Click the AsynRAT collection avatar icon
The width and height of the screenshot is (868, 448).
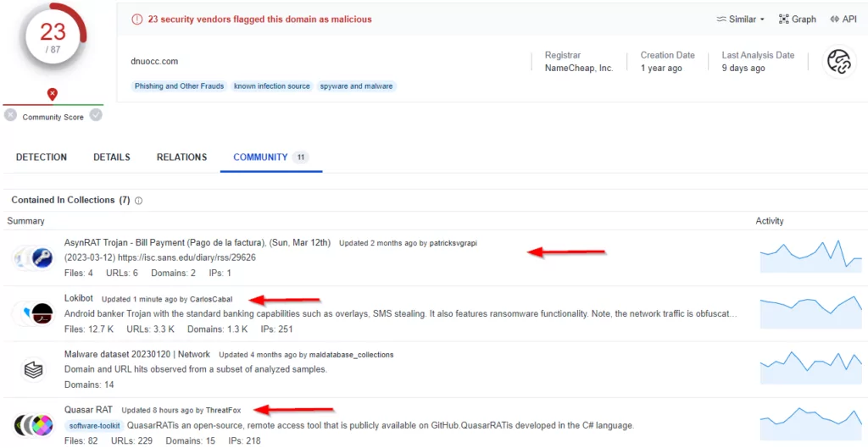pos(34,257)
